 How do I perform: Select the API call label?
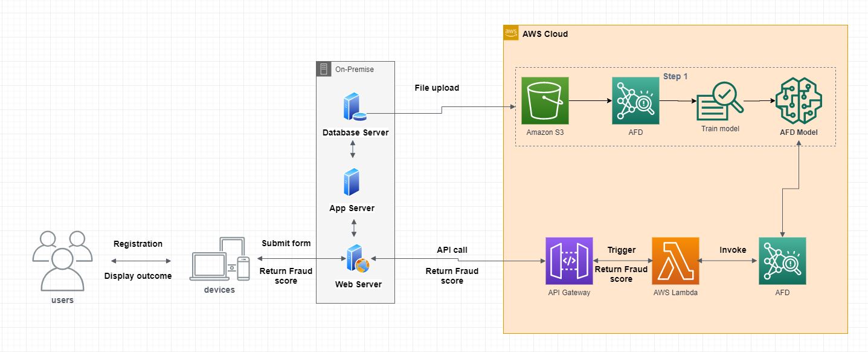tap(452, 249)
